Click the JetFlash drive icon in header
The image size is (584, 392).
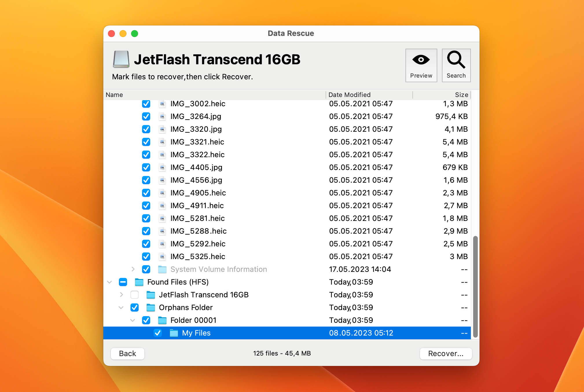[121, 59]
